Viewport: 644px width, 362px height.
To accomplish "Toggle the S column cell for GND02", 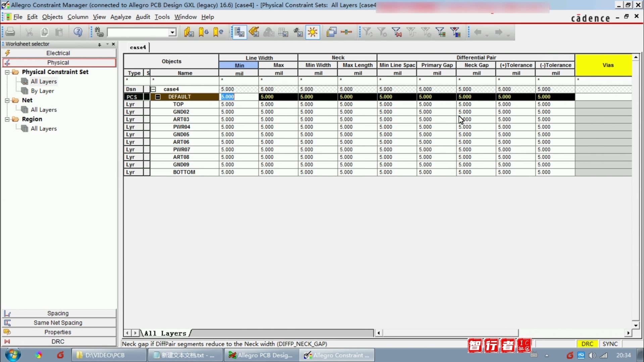I will pyautogui.click(x=147, y=112).
